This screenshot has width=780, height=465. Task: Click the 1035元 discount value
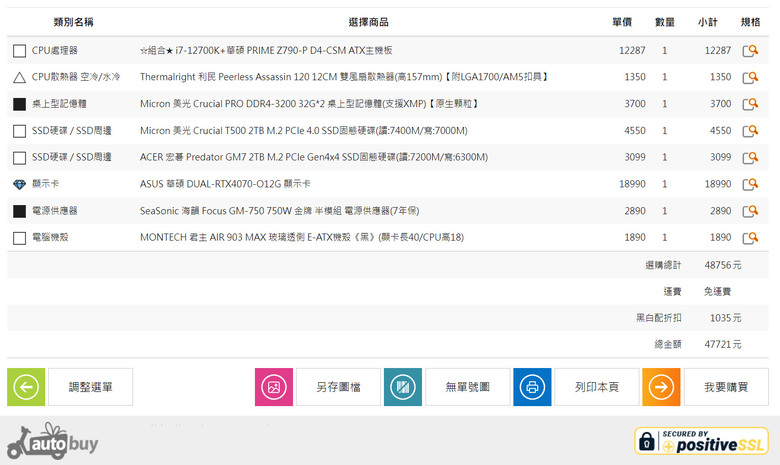tap(726, 318)
